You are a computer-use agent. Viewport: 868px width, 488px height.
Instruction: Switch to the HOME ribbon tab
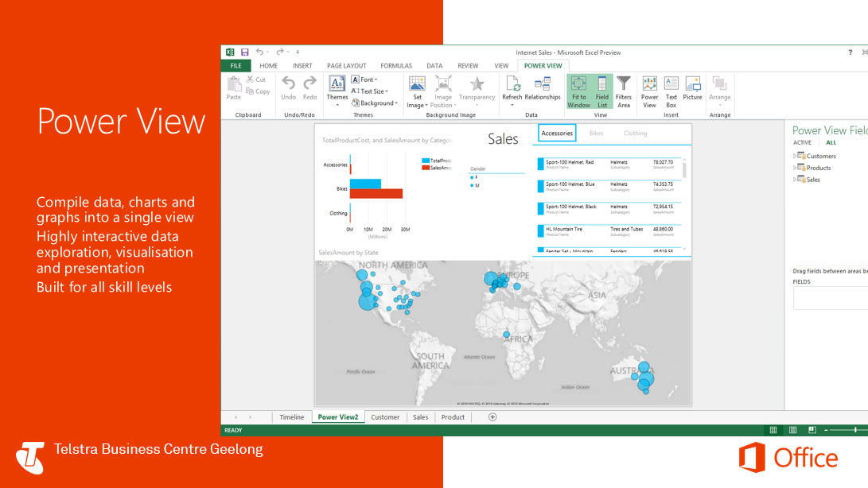pos(268,66)
